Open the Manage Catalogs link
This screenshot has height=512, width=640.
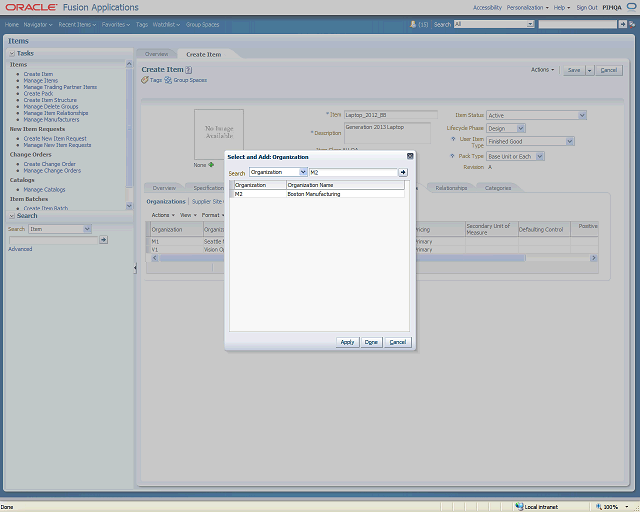coord(44,189)
